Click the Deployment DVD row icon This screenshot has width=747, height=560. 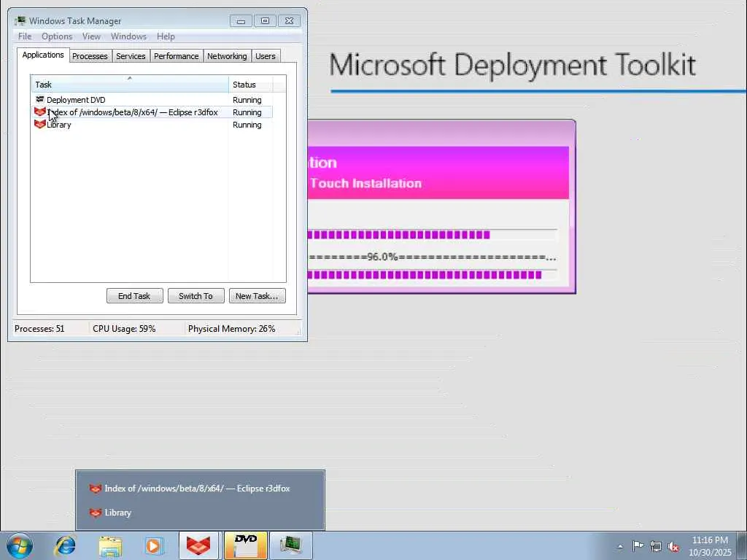click(40, 99)
